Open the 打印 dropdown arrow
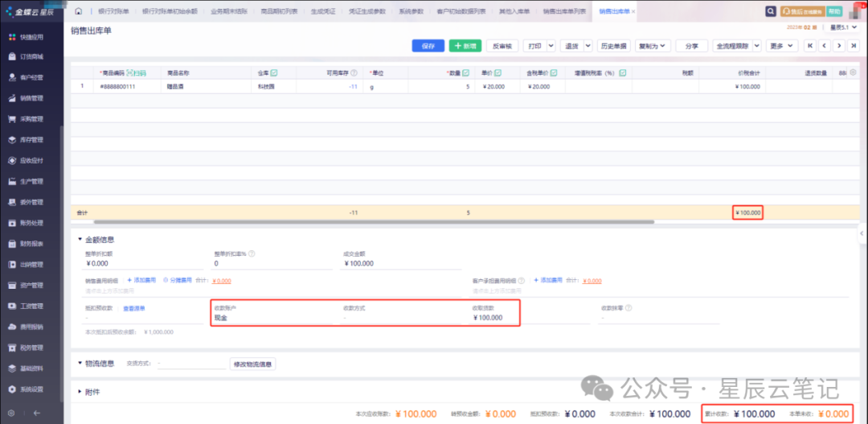This screenshot has width=868, height=424. coord(551,46)
